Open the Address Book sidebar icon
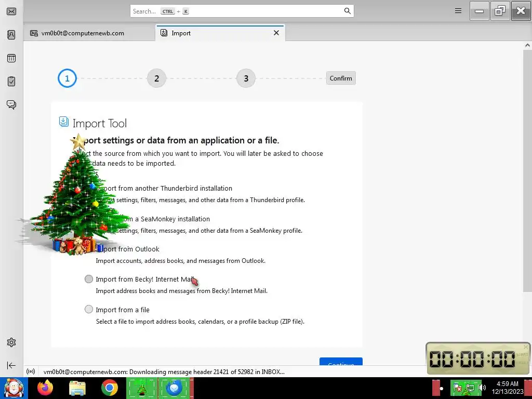Screen dimensions: 532x399 [11, 35]
